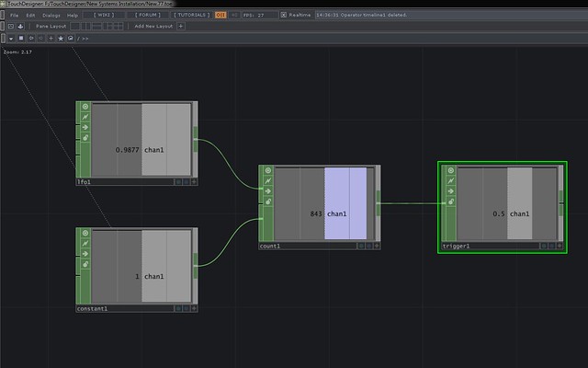Open the Edit menu

pyautogui.click(x=30, y=16)
